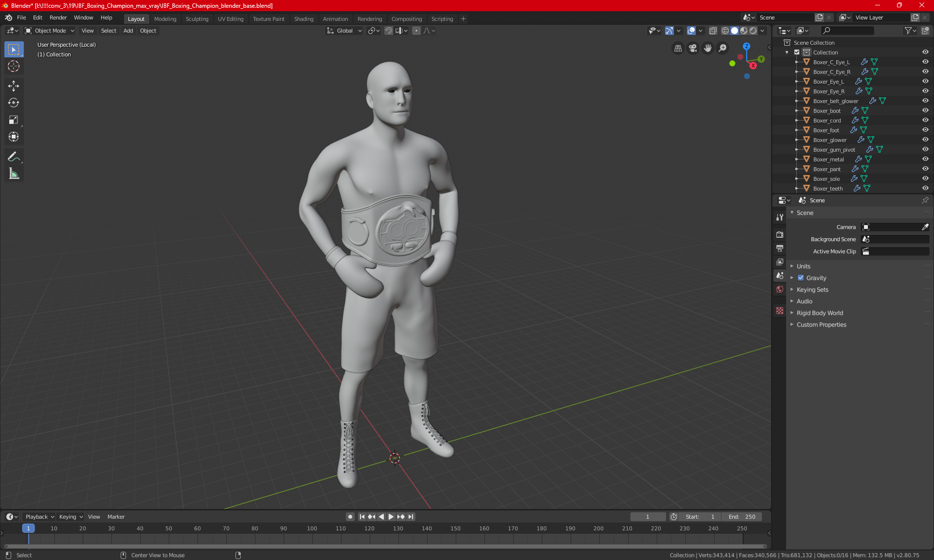Switch to Wireframe viewport shading
Screen dimensions: 934x560
725,31
